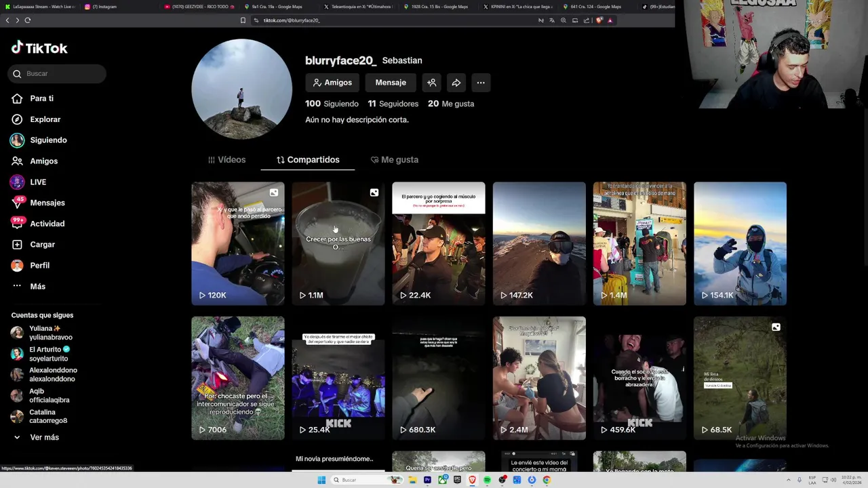Open Cargar upload page

[x=33, y=245]
